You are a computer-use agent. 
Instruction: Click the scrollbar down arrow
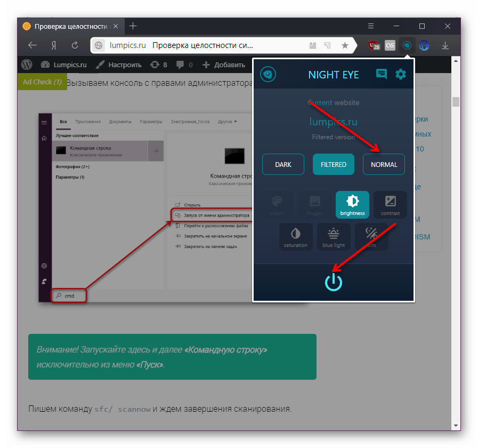tap(456, 426)
